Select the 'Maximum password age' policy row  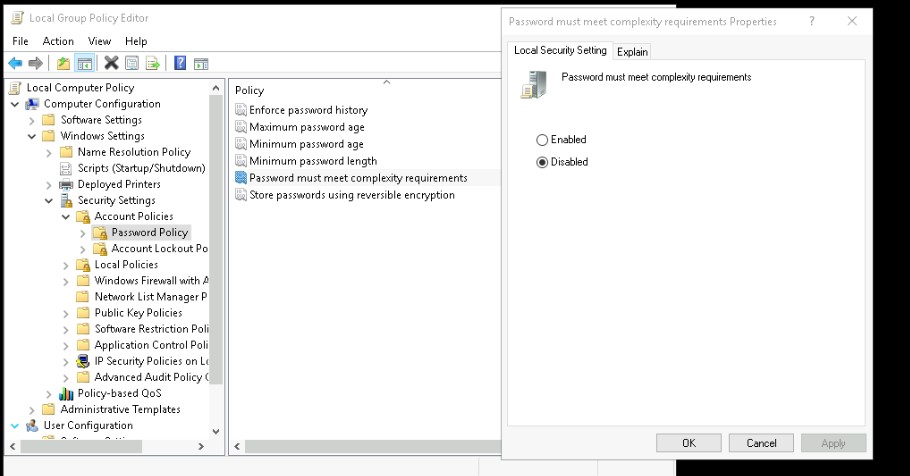pyautogui.click(x=307, y=127)
